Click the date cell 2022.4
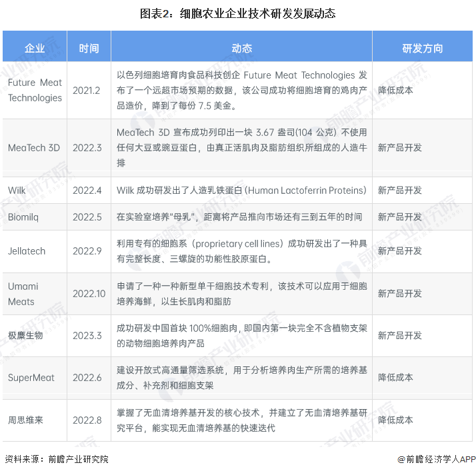The height and width of the screenshot is (473, 476). (87, 191)
